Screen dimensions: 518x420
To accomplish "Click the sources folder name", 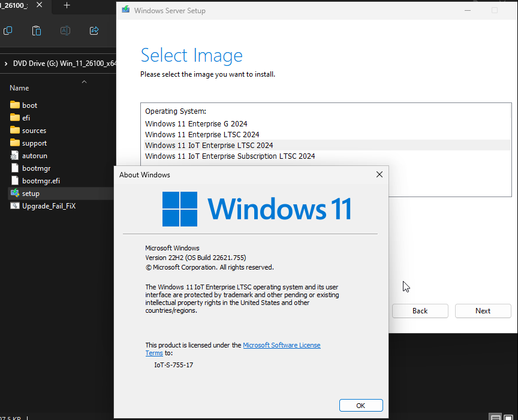I will pos(34,131).
